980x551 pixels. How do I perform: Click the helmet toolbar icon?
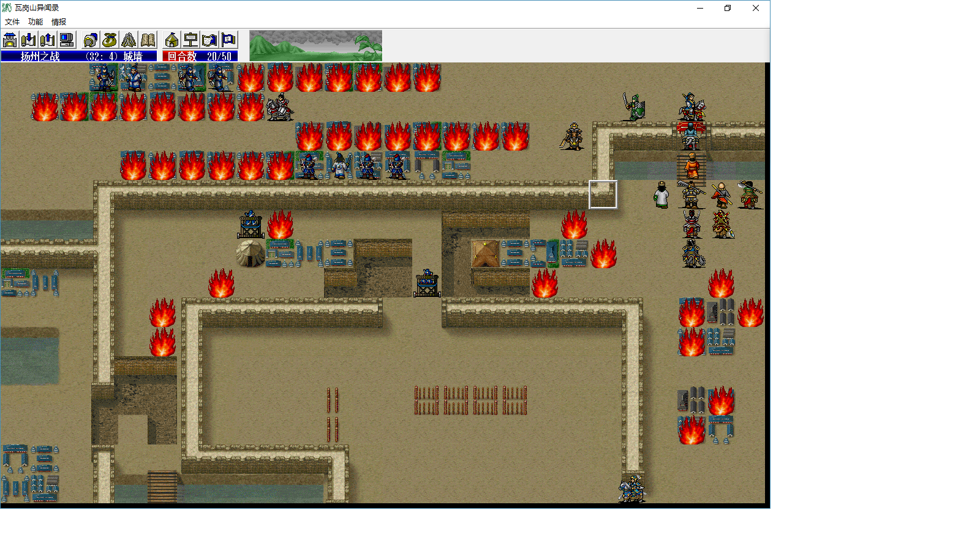[91, 40]
